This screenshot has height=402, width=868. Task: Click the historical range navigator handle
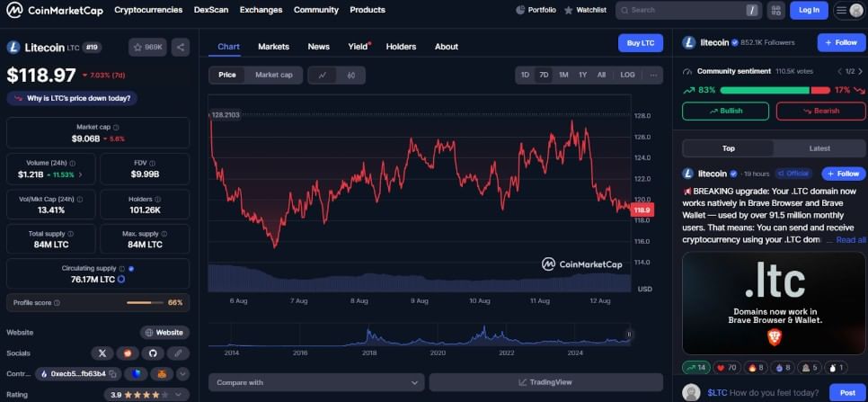pyautogui.click(x=629, y=335)
